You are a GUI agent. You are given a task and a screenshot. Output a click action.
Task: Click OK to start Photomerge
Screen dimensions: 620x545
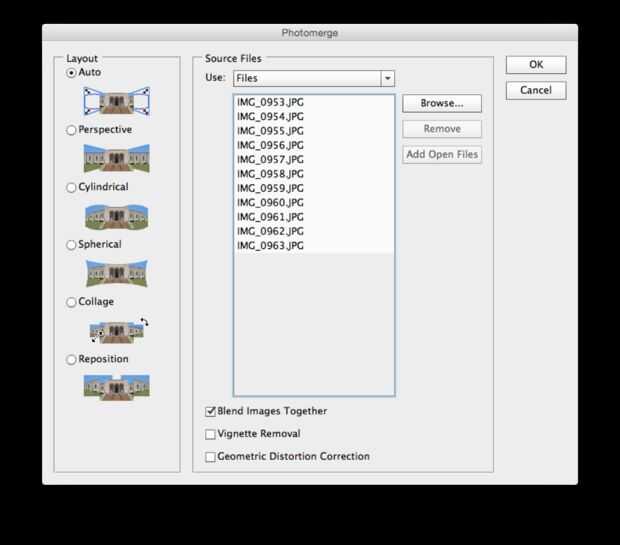536,65
